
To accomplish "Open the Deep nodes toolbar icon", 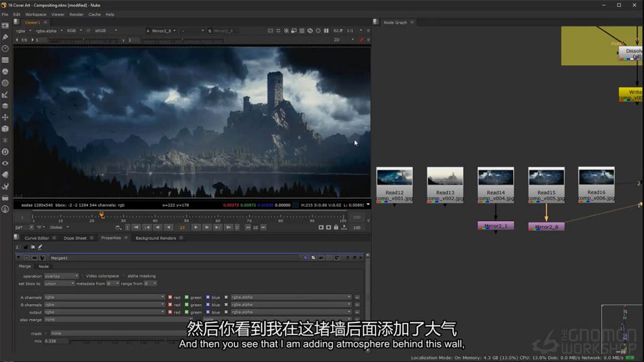I will click(5, 152).
